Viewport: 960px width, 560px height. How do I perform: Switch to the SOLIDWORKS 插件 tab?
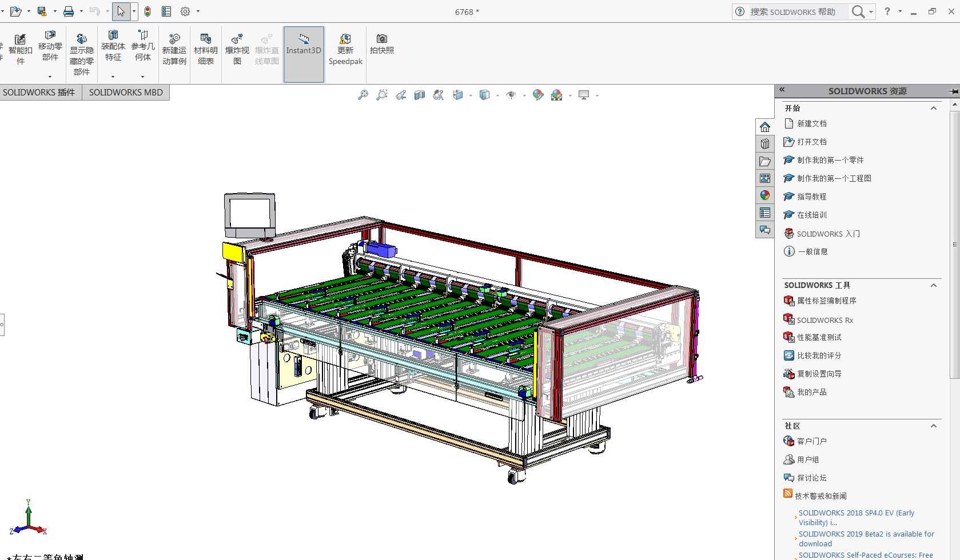(39, 93)
